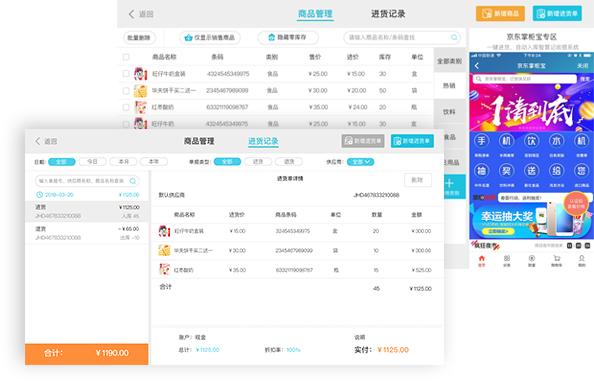Tick select-all checkbox in product table header
Viewport: 594px width, 383px height.
click(x=126, y=57)
